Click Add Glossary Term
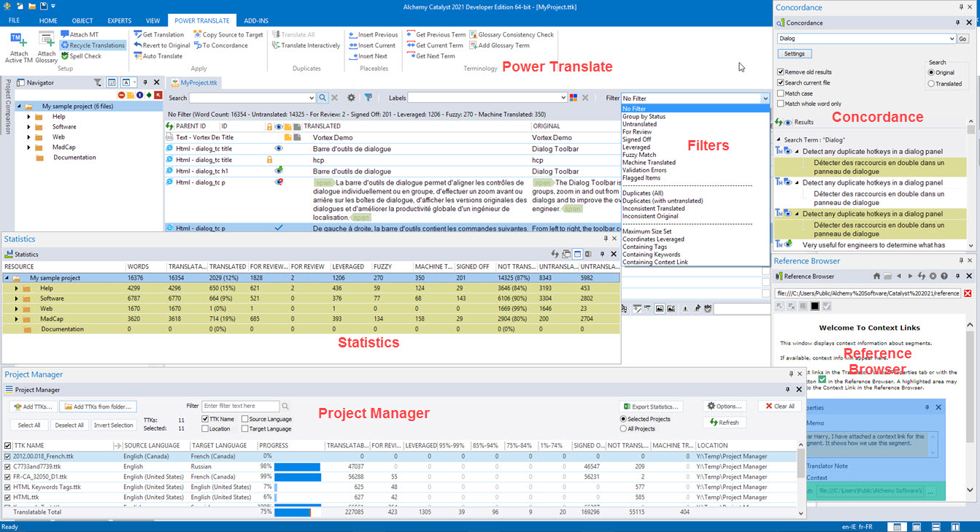Image resolution: width=980 pixels, height=532 pixels. pos(499,45)
